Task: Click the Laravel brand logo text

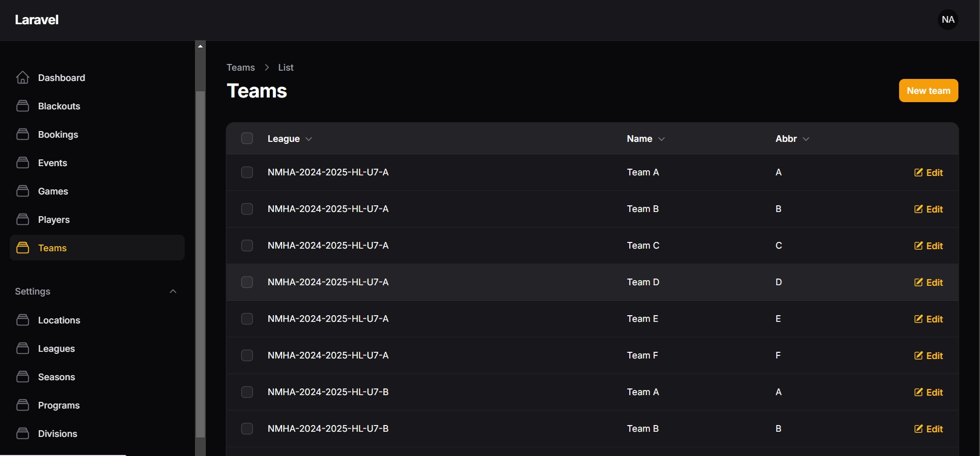Action: [37, 20]
